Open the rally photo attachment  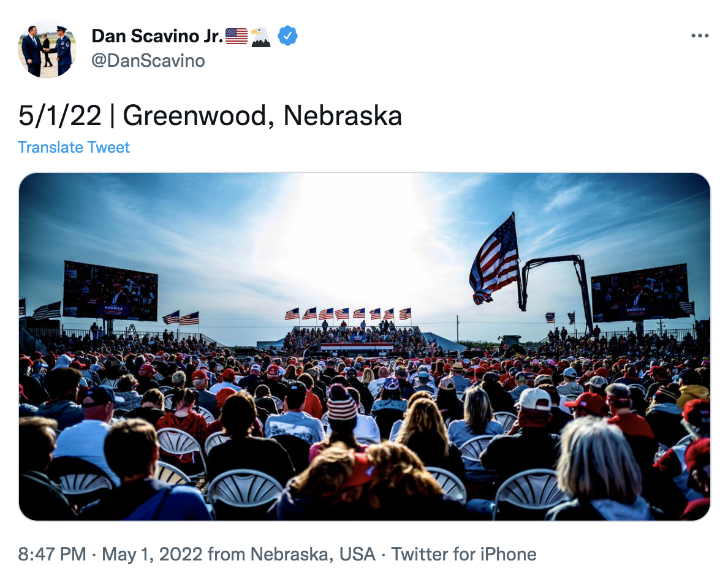[x=364, y=346]
